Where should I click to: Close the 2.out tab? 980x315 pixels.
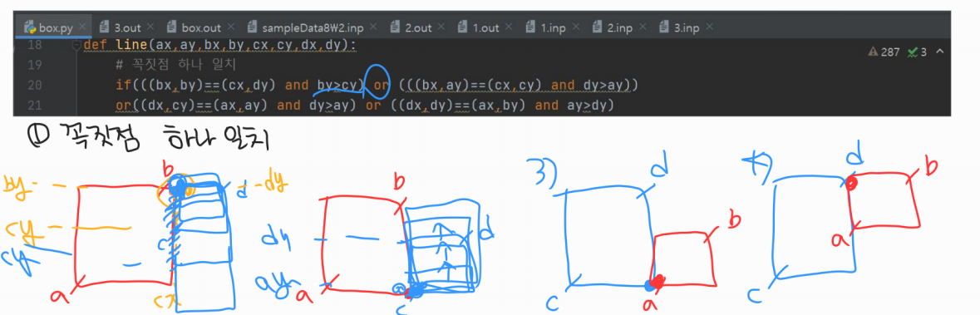point(441,27)
